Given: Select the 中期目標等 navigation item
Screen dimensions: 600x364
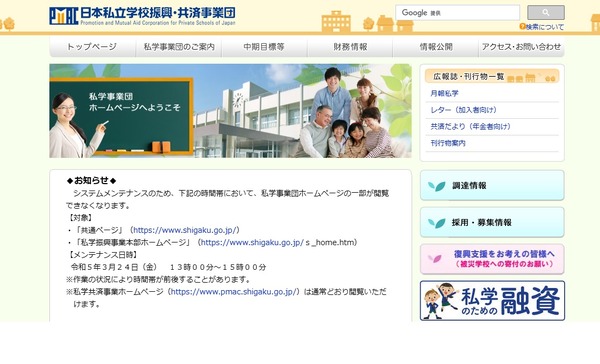Looking at the screenshot, I should [x=264, y=47].
